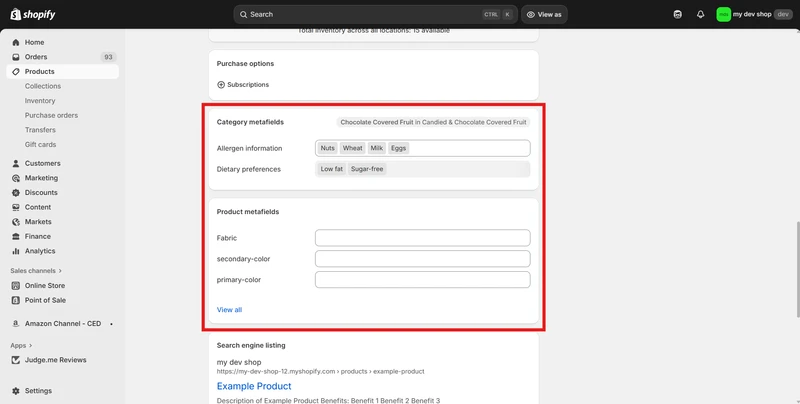Click the plus icon beside Subscriptions
800x404 pixels.
pyautogui.click(x=221, y=85)
